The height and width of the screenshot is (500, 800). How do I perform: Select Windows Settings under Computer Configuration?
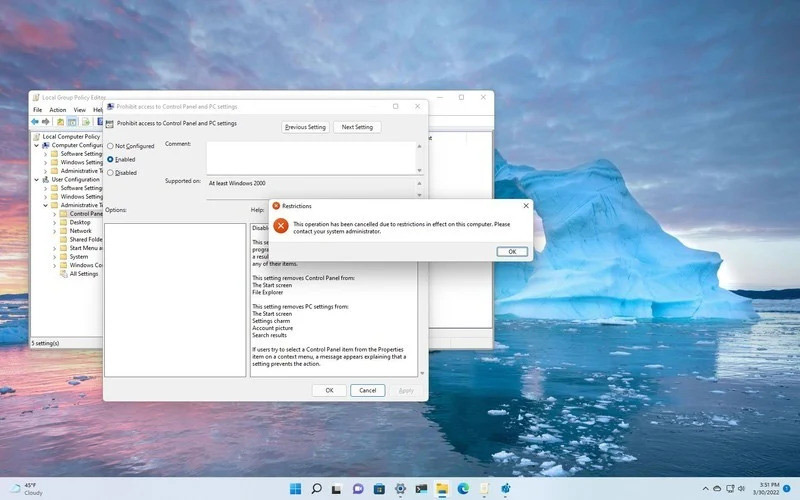coord(82,162)
